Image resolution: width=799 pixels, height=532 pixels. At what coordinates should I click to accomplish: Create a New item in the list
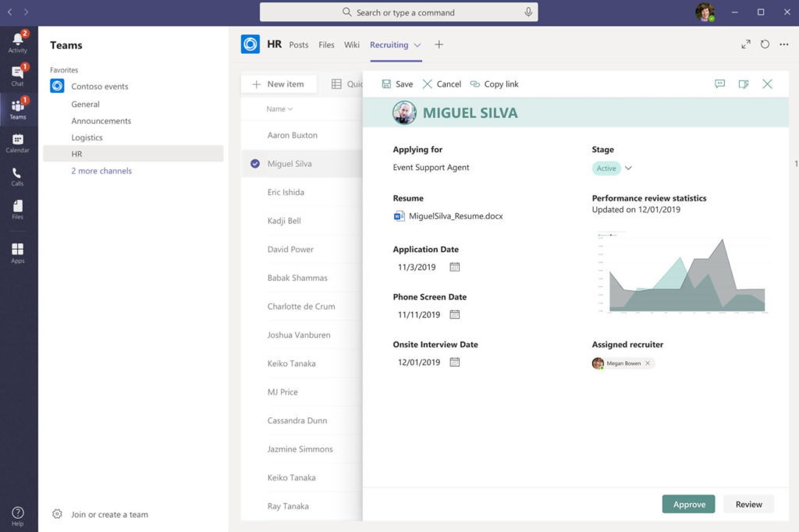pos(279,84)
